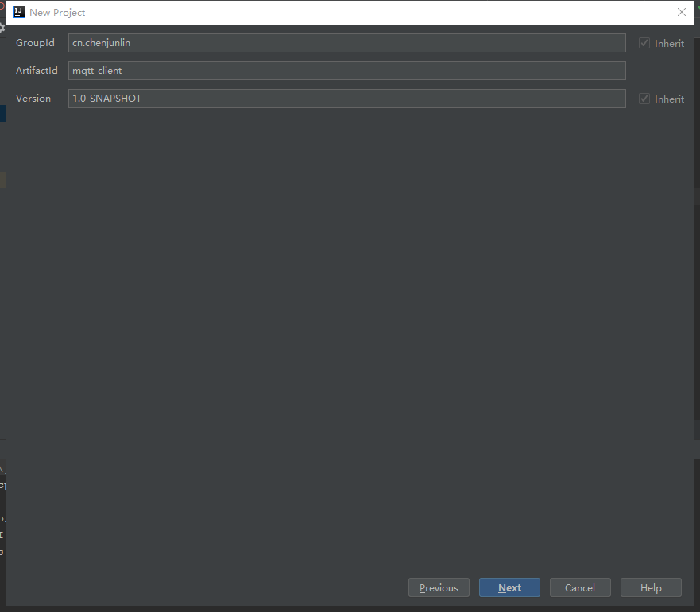Focus the Version field with 1.0-SNAPSHOT
The width and height of the screenshot is (700, 612).
(x=347, y=99)
